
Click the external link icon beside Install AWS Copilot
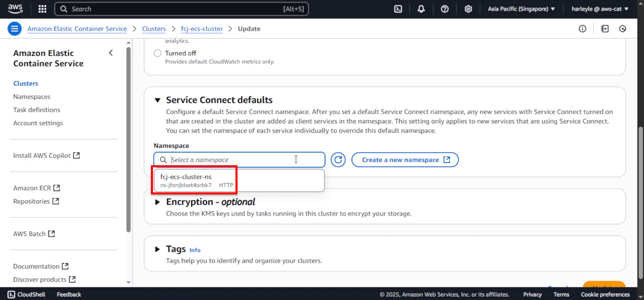[x=76, y=156]
